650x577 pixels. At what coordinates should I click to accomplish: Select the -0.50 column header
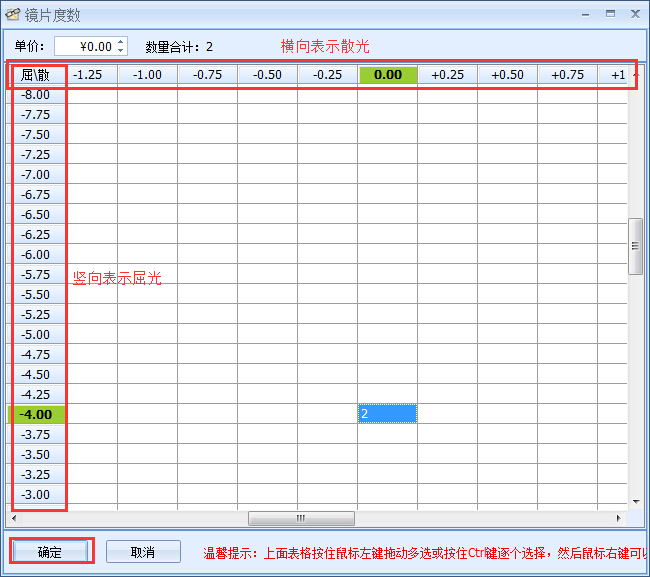[x=267, y=75]
